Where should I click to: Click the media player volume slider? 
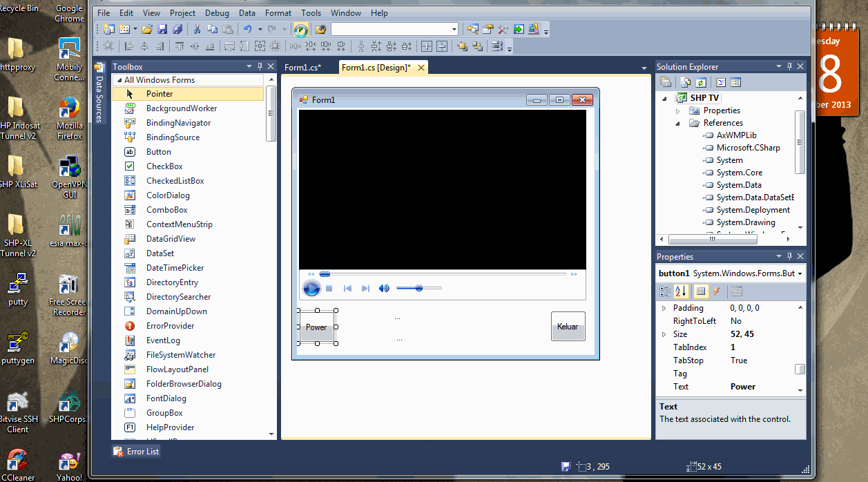pos(419,288)
